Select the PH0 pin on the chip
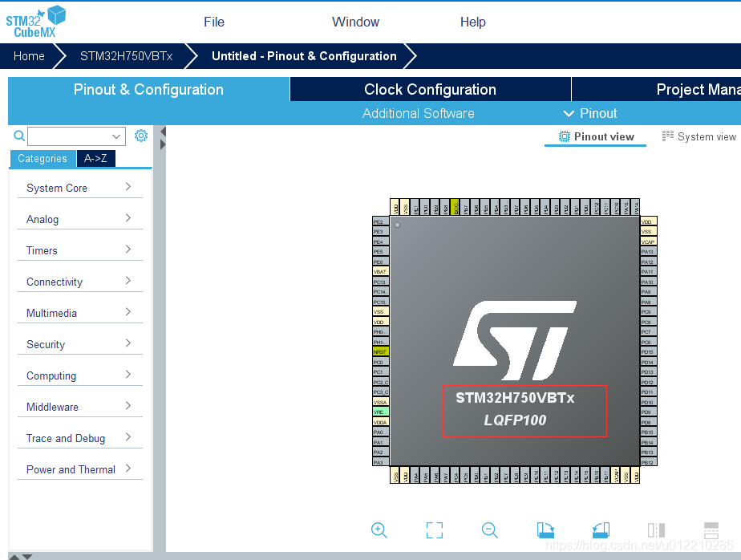The height and width of the screenshot is (560, 741). click(380, 332)
